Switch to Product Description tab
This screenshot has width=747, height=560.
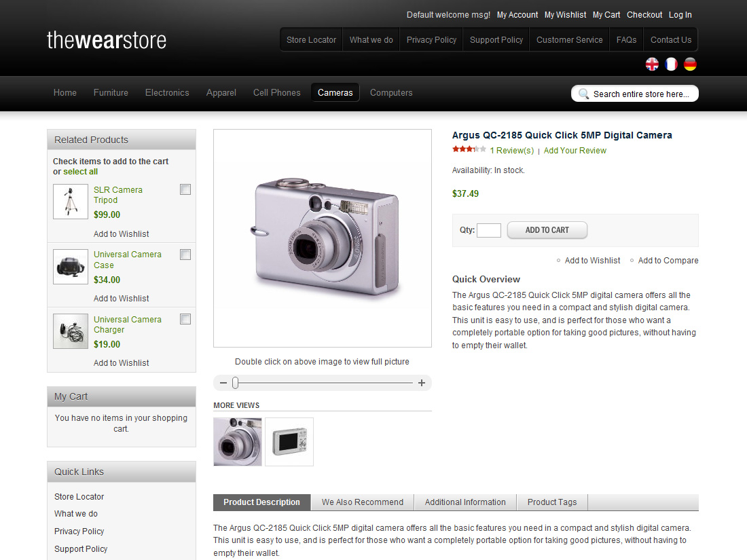coord(262,502)
